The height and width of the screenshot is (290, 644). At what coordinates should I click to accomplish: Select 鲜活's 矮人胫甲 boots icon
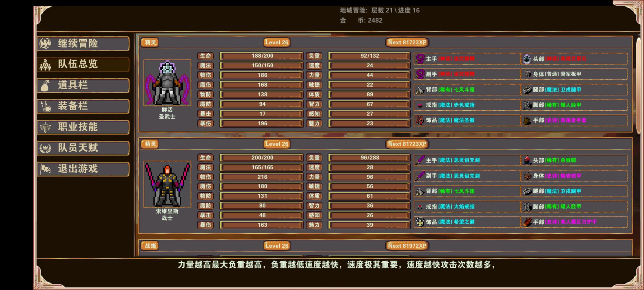527,105
